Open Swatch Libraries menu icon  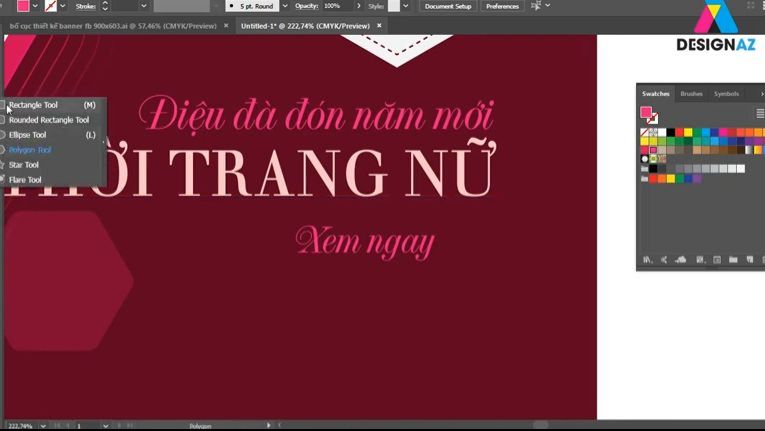point(647,260)
